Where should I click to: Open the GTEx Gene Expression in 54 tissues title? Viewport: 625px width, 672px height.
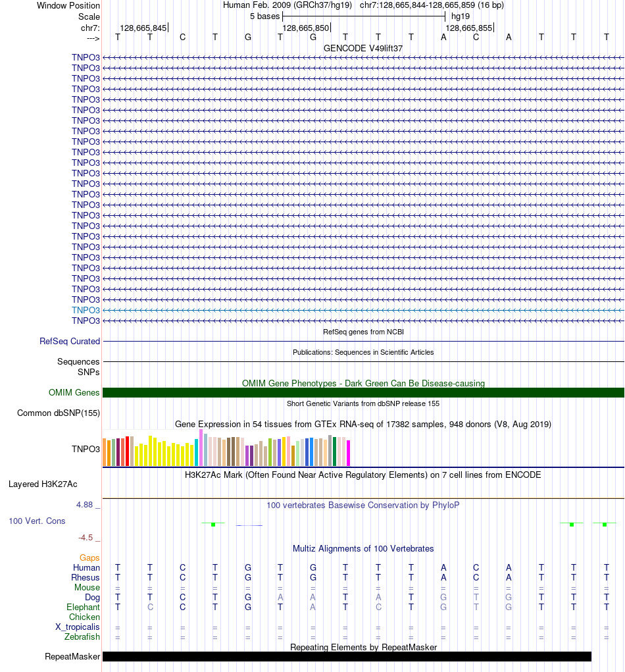point(363,425)
